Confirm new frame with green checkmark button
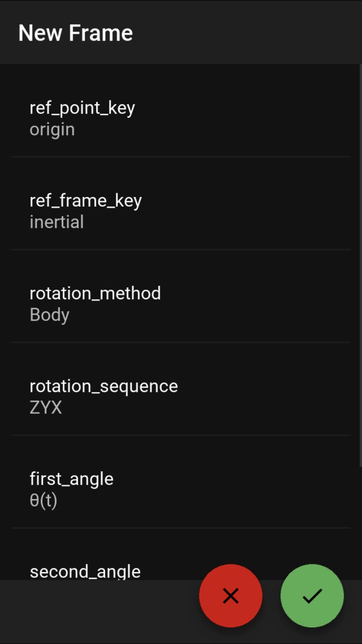 (x=312, y=596)
